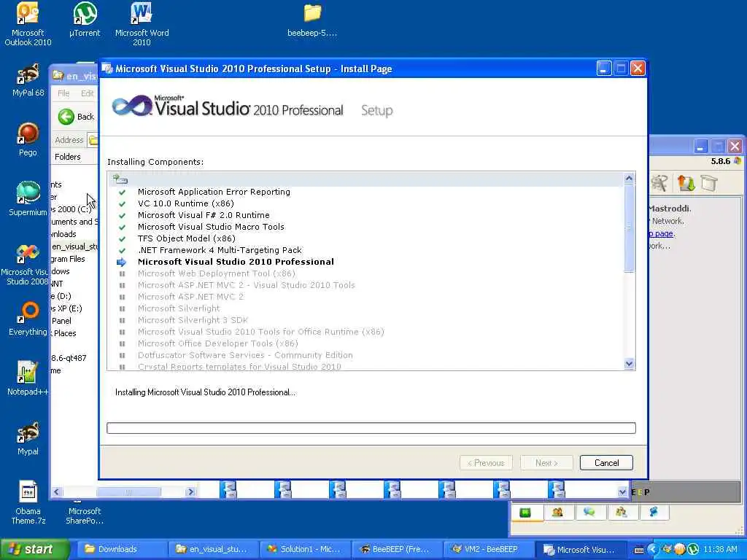Select the (D:) drive in the Explorer folder tree
The height and width of the screenshot is (560, 747).
point(61,296)
